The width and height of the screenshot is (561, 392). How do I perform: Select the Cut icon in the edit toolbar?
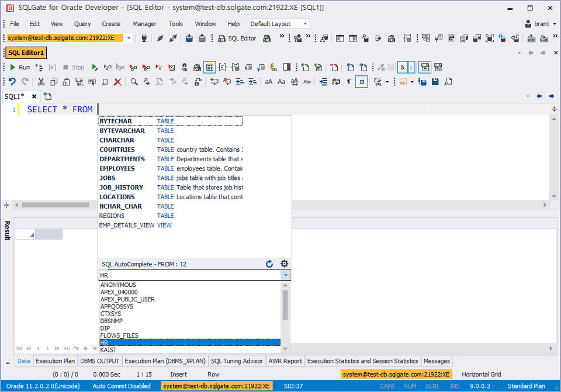click(x=41, y=81)
